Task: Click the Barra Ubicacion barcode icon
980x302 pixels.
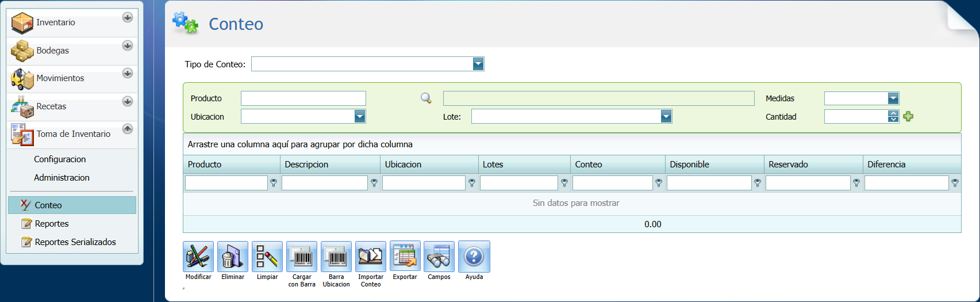Action: click(x=336, y=257)
